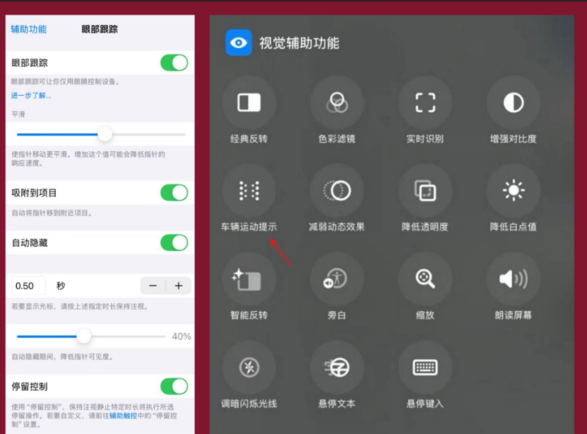Increase seconds with the plus button
The width and height of the screenshot is (587, 434).
179,286
